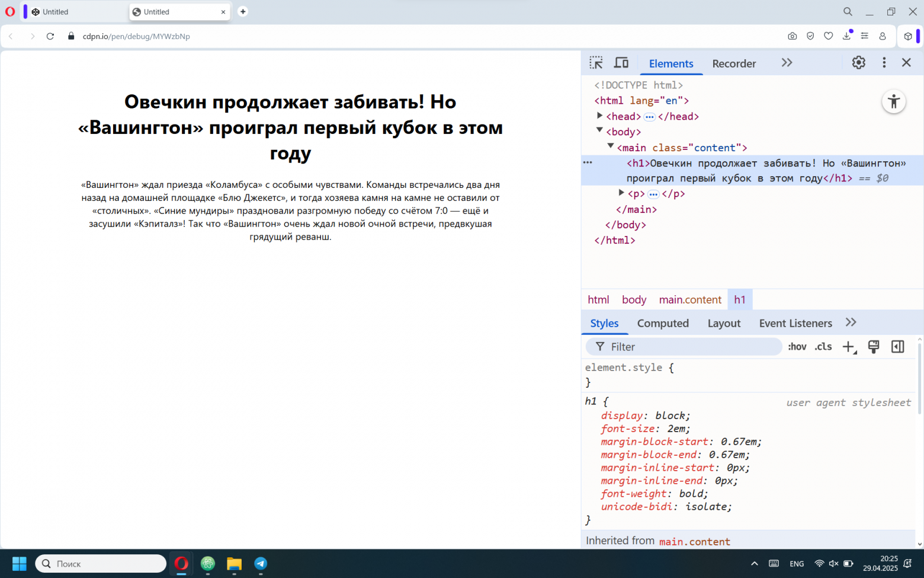Toggle the device emulation toolbar
The width and height of the screenshot is (924, 578).
coord(621,62)
